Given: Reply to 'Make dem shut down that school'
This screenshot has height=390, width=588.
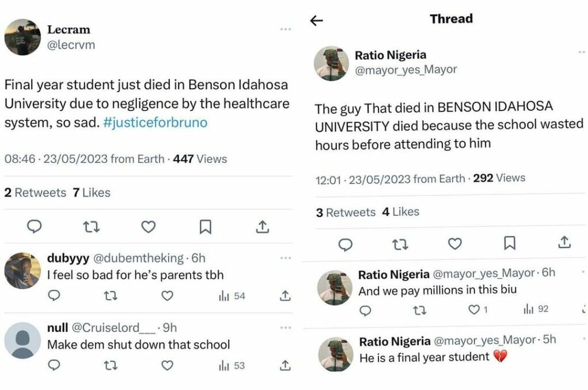Looking at the screenshot, I should (x=54, y=365).
